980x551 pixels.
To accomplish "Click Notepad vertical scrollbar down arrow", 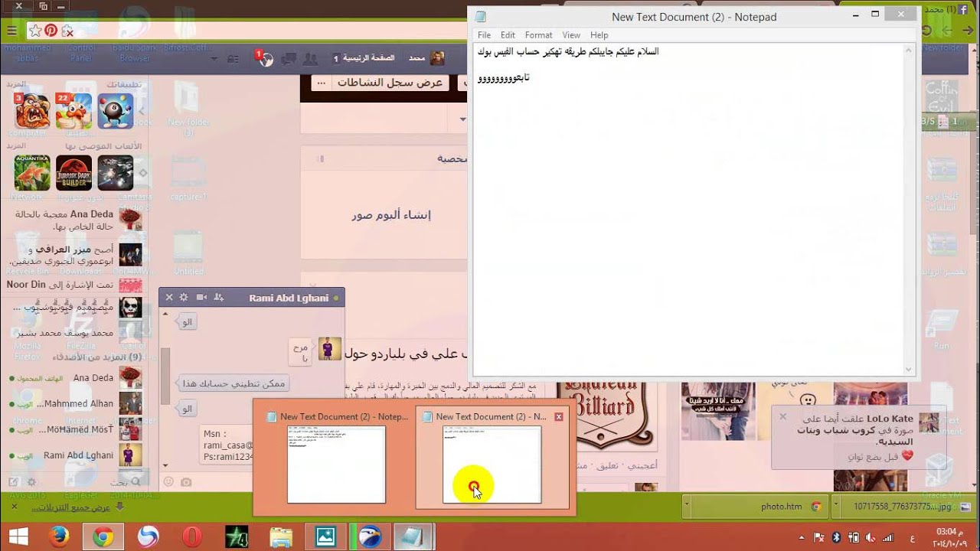I will click(x=909, y=369).
